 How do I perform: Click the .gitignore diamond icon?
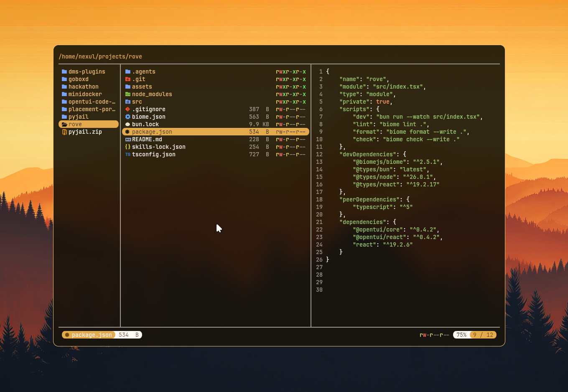128,109
